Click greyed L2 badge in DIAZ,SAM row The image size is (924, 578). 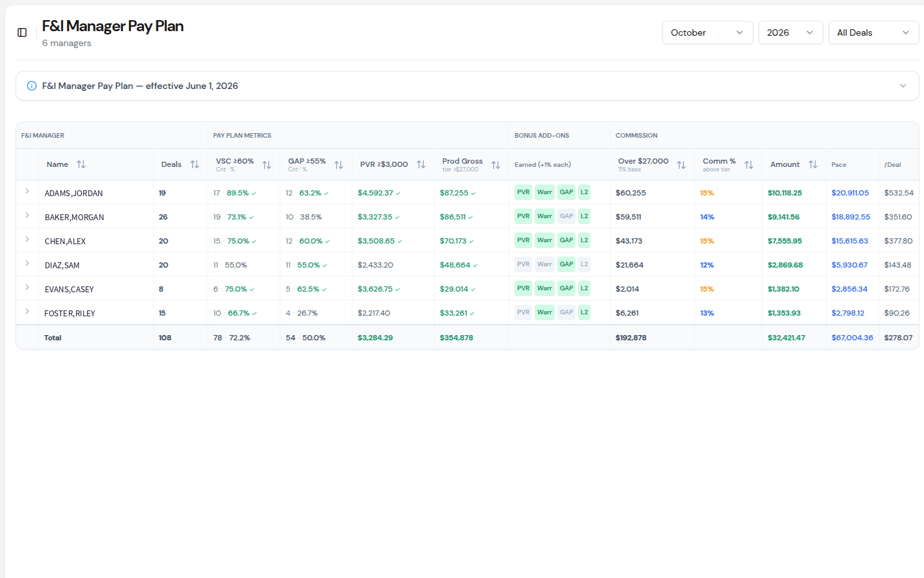584,264
